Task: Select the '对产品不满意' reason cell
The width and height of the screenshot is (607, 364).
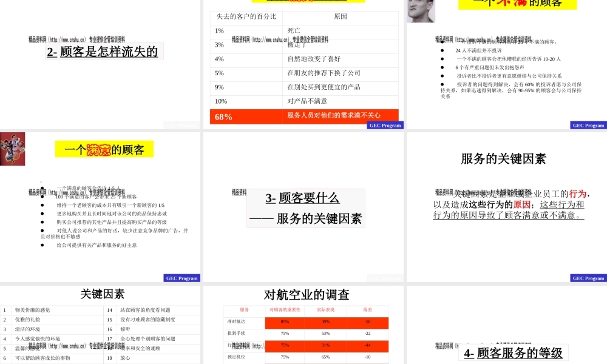Action: (307, 101)
